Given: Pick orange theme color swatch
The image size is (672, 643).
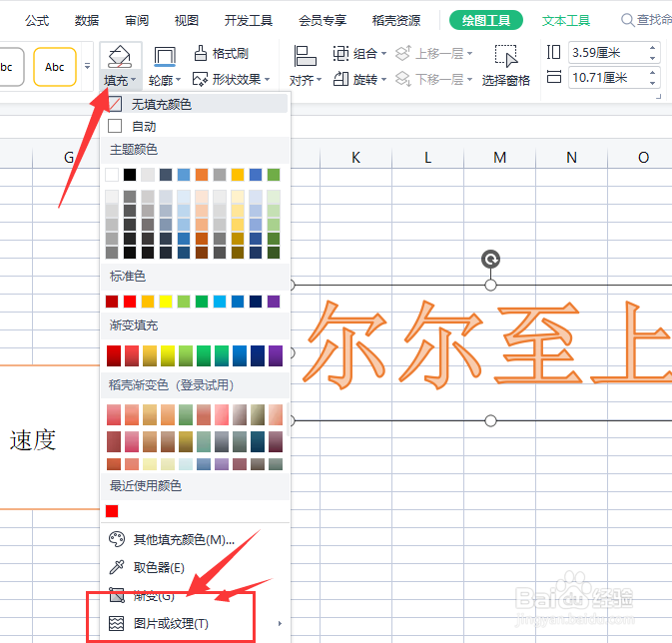Looking at the screenshot, I should (x=202, y=175).
